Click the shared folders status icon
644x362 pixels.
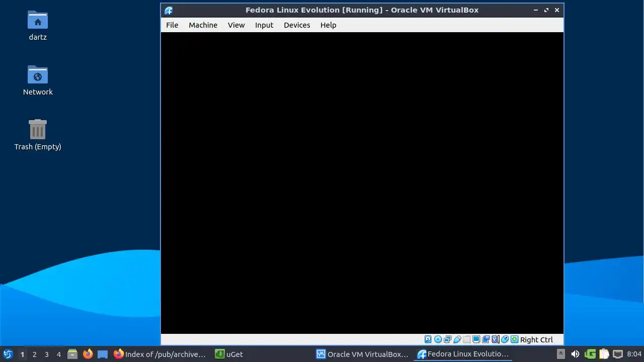click(466, 339)
